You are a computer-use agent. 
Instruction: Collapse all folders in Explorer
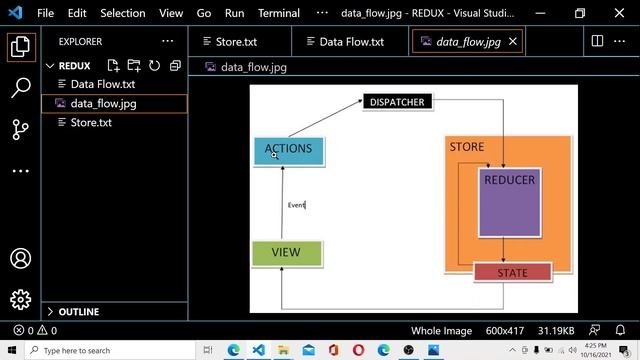tap(175, 66)
